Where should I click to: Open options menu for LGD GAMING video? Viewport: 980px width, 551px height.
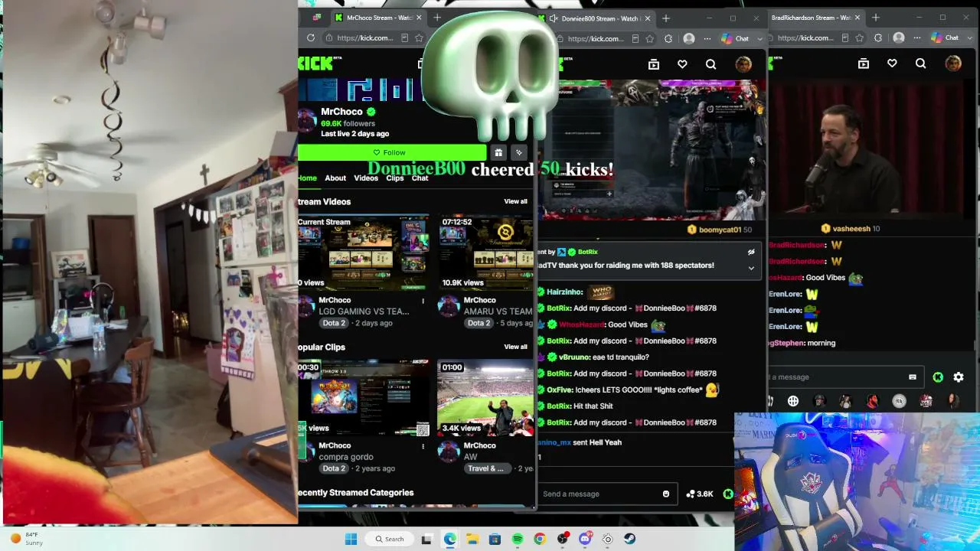click(423, 301)
